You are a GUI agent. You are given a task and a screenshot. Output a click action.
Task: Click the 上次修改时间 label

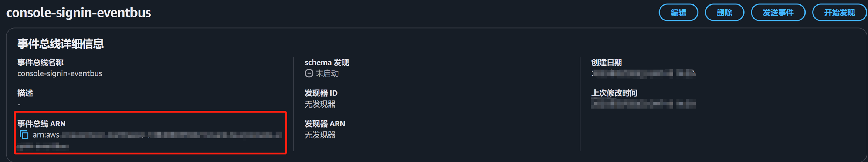614,93
